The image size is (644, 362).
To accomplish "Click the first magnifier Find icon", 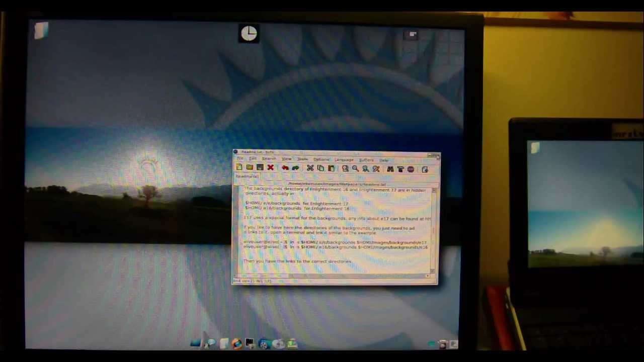I will point(345,168).
